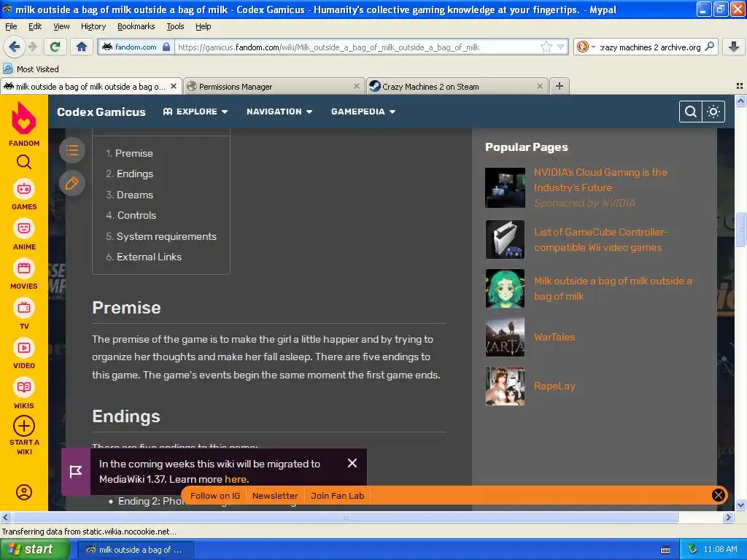Screen dimensions: 747x560
Task: Close the orange footer bar
Action: point(719,495)
